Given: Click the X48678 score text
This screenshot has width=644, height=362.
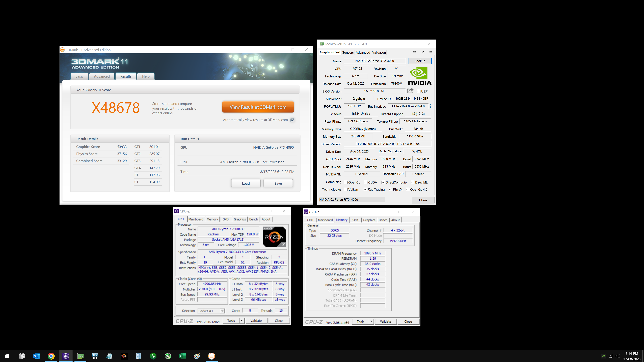Looking at the screenshot, I should tap(116, 108).
